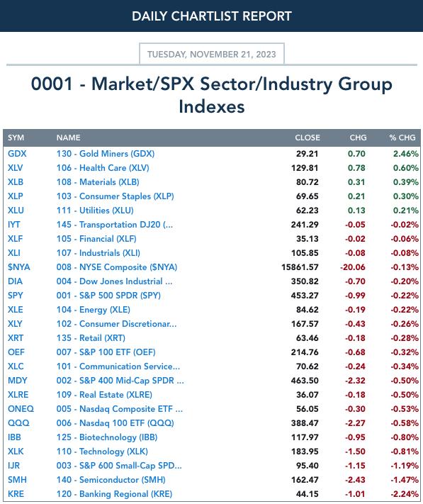Viewport: 423px width, 504px height.
Task: Click the XRT symbol link
Action: [x=16, y=338]
